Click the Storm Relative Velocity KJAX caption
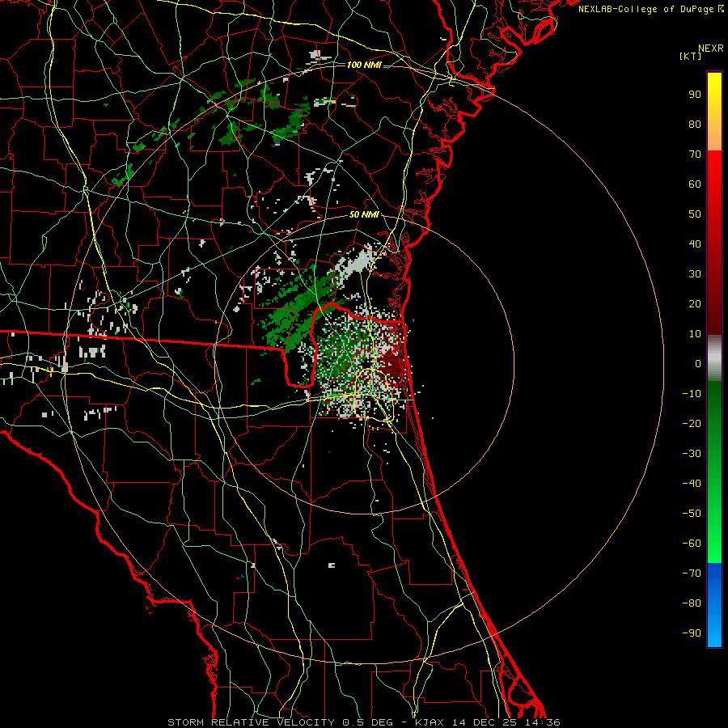The width and height of the screenshot is (728, 728). pos(364,722)
